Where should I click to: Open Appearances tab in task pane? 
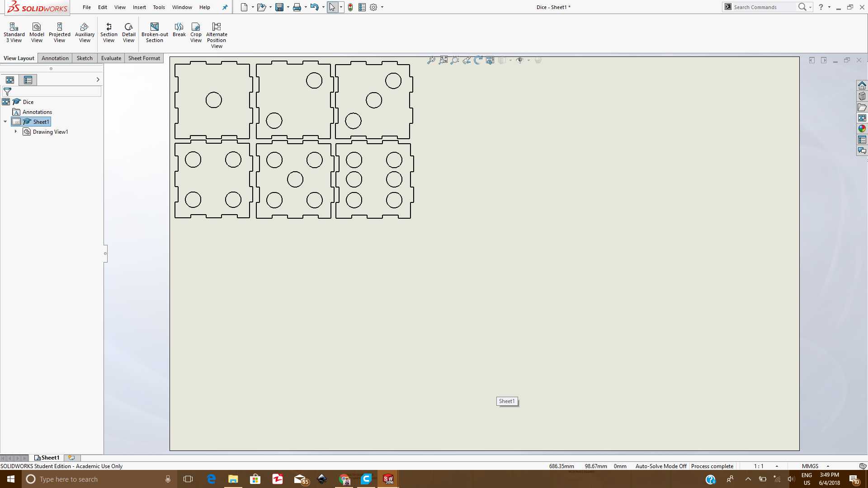(862, 129)
